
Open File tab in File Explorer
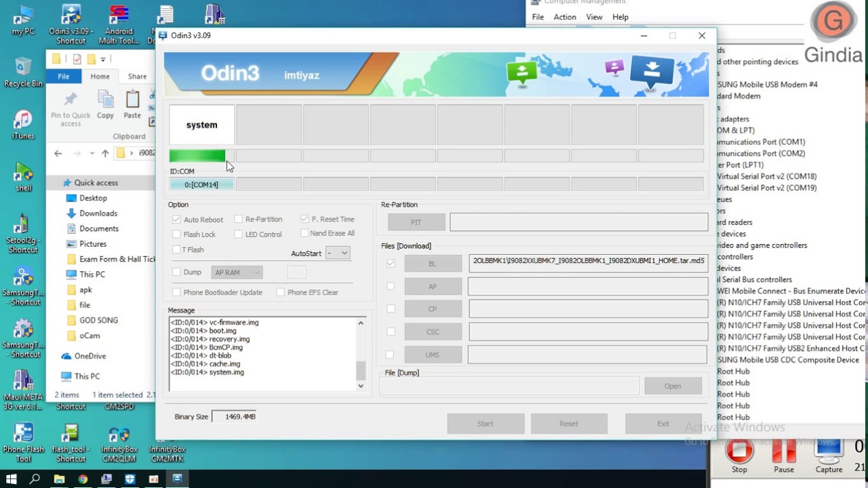click(x=64, y=77)
